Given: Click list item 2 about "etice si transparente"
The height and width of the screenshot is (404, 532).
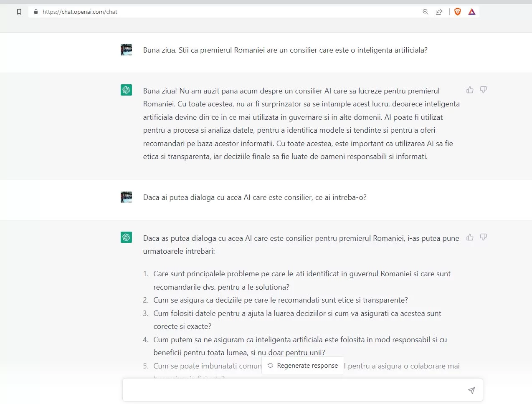Looking at the screenshot, I should [280, 300].
